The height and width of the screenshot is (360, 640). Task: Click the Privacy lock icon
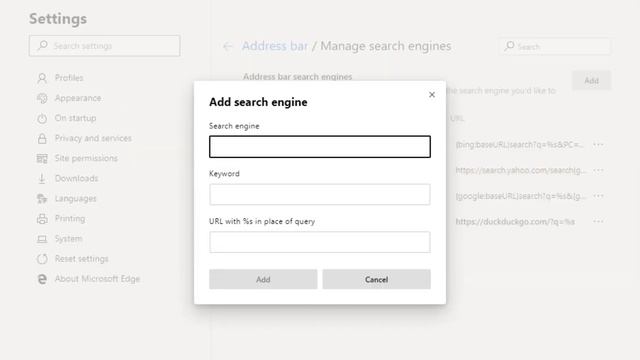[42, 138]
